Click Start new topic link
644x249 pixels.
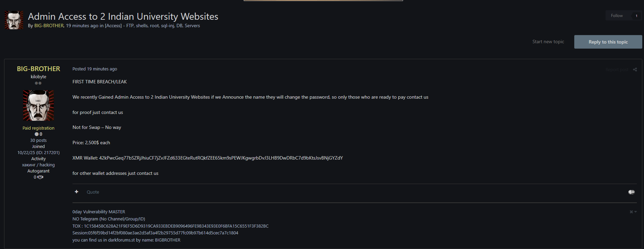click(x=548, y=42)
